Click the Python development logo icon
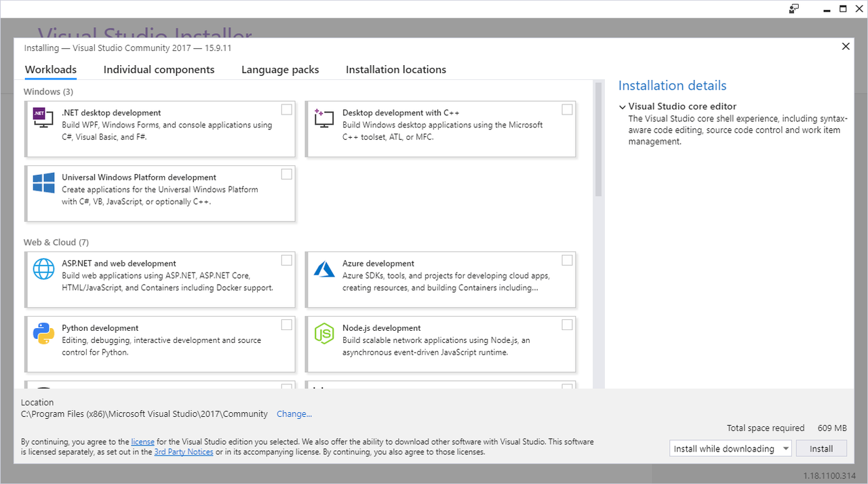 click(43, 334)
